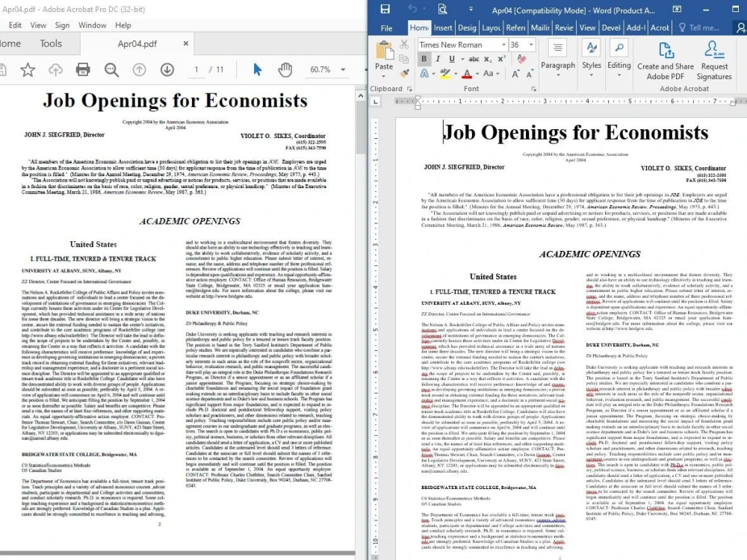
Task: Open Acrobat's Window menu
Action: point(93,25)
